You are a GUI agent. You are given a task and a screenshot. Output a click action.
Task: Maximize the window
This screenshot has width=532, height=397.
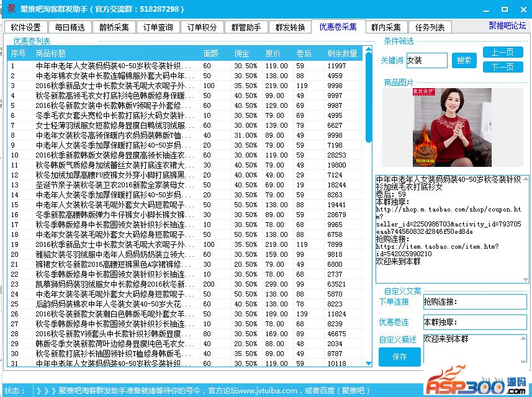pyautogui.click(x=505, y=9)
